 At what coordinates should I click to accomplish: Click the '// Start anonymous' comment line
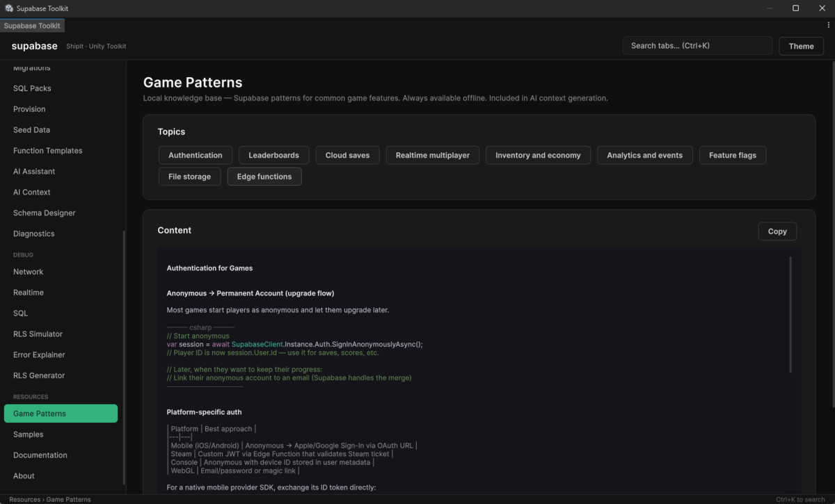198,336
